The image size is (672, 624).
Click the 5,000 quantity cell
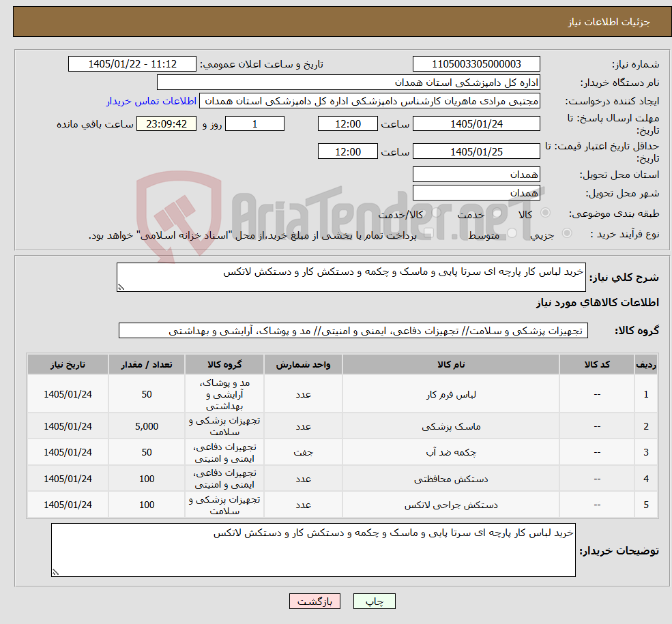[x=147, y=426]
